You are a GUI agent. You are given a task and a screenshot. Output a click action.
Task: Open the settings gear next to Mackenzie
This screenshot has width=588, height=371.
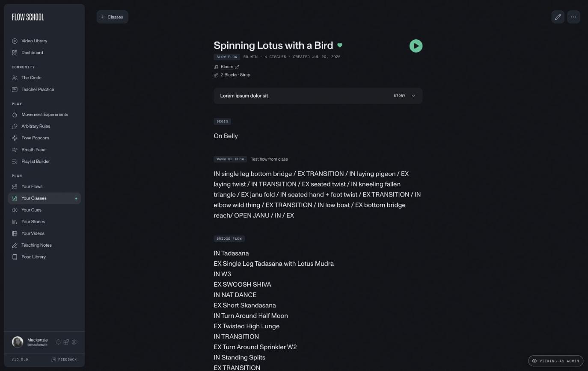point(74,342)
